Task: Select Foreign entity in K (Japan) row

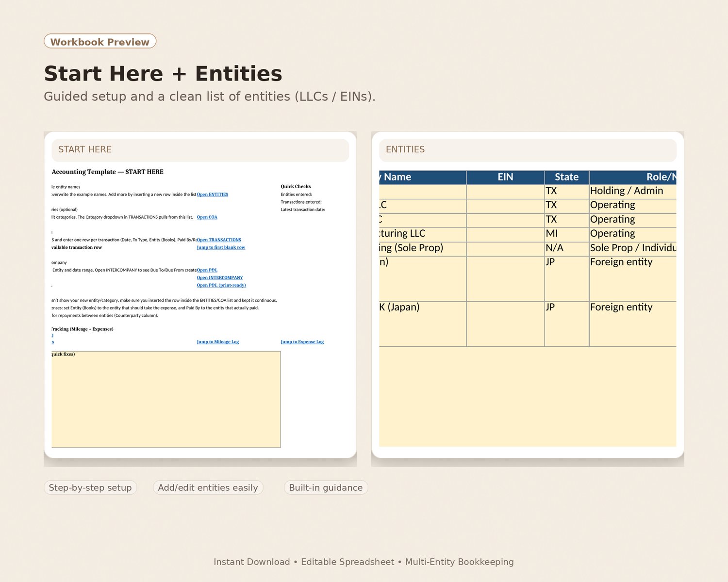Action: [633, 323]
